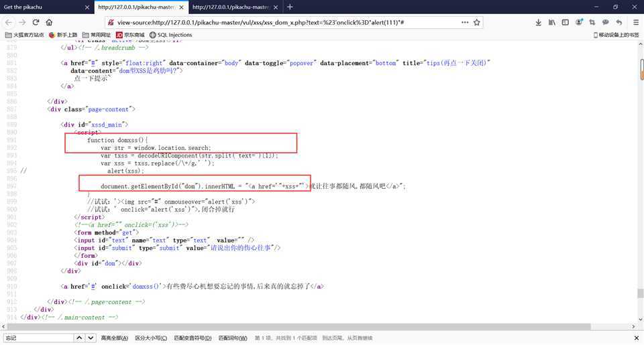Bookmark this page with the star

point(476,22)
